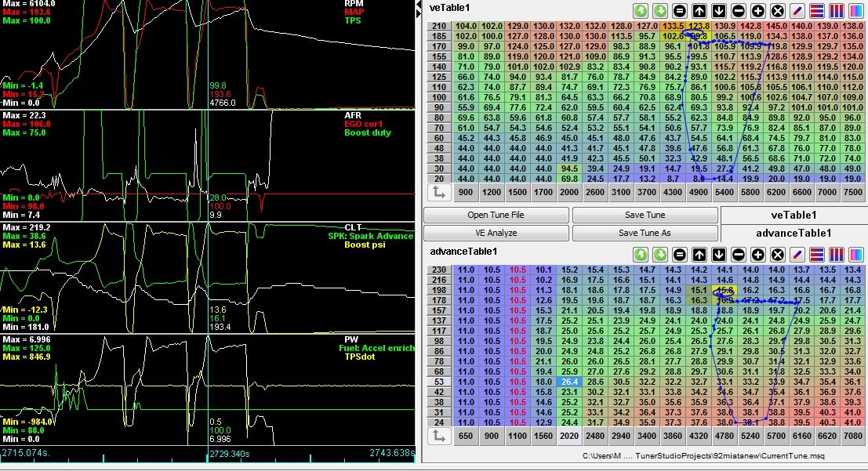868x471 pixels.
Task: Click vertical interpolate stripes icon in advanceTable1
Action: (x=836, y=255)
